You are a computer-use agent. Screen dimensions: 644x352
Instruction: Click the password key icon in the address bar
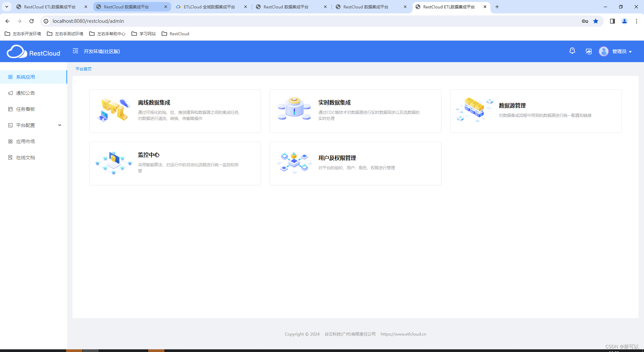[585, 21]
